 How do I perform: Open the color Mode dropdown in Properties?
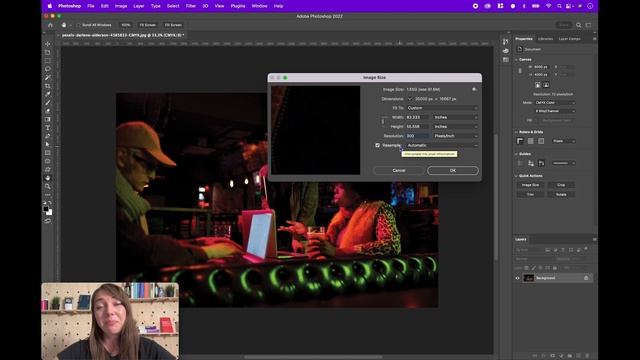pyautogui.click(x=555, y=103)
